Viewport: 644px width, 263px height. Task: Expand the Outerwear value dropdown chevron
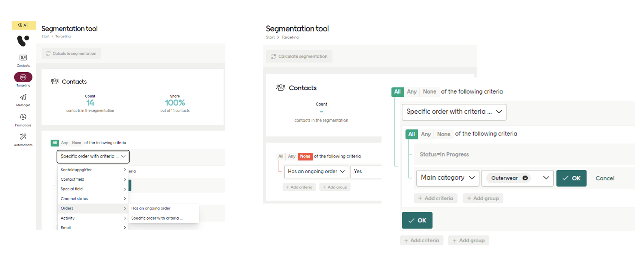[x=546, y=178]
